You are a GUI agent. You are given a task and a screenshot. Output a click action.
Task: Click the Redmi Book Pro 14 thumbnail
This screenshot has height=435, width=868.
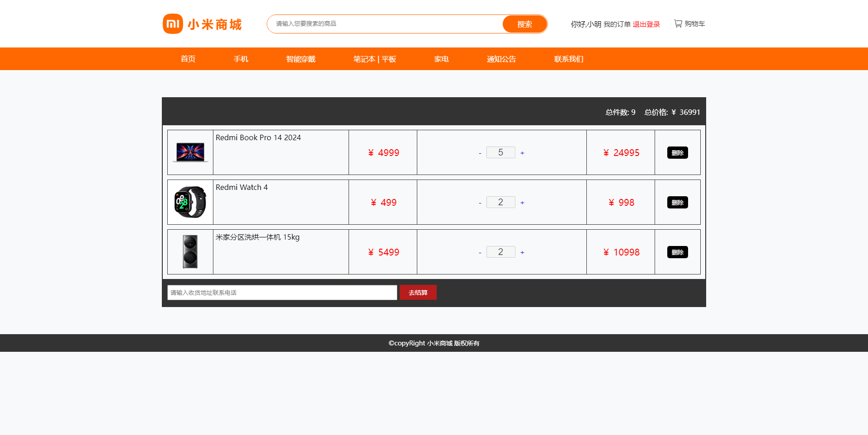[x=190, y=152]
